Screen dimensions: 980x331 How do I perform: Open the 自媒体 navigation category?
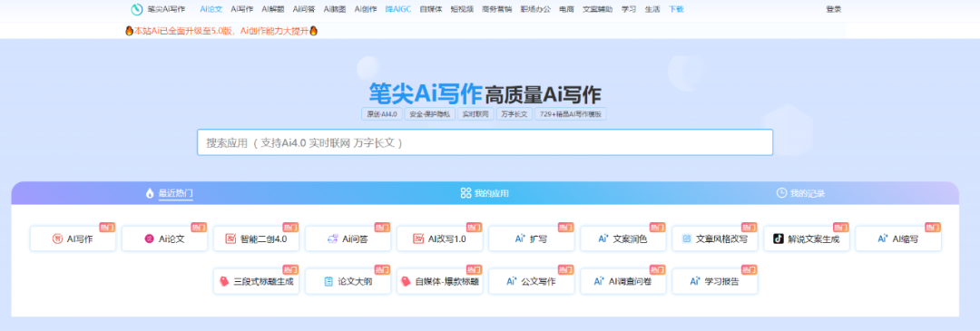tap(431, 9)
